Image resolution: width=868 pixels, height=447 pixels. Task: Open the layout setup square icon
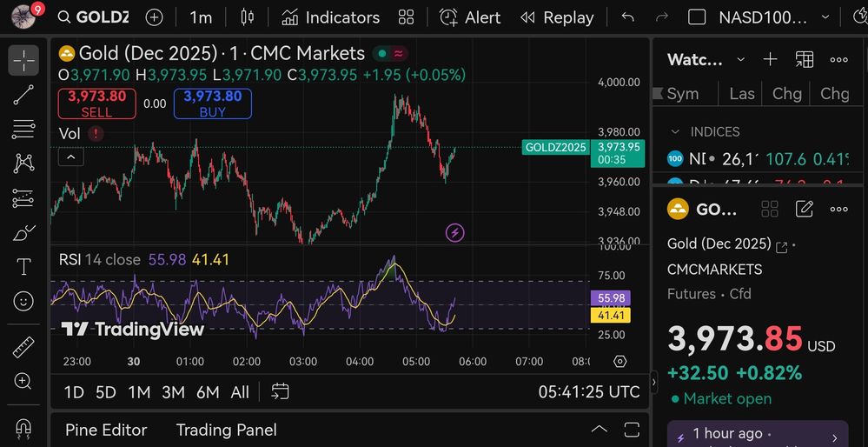click(x=696, y=17)
